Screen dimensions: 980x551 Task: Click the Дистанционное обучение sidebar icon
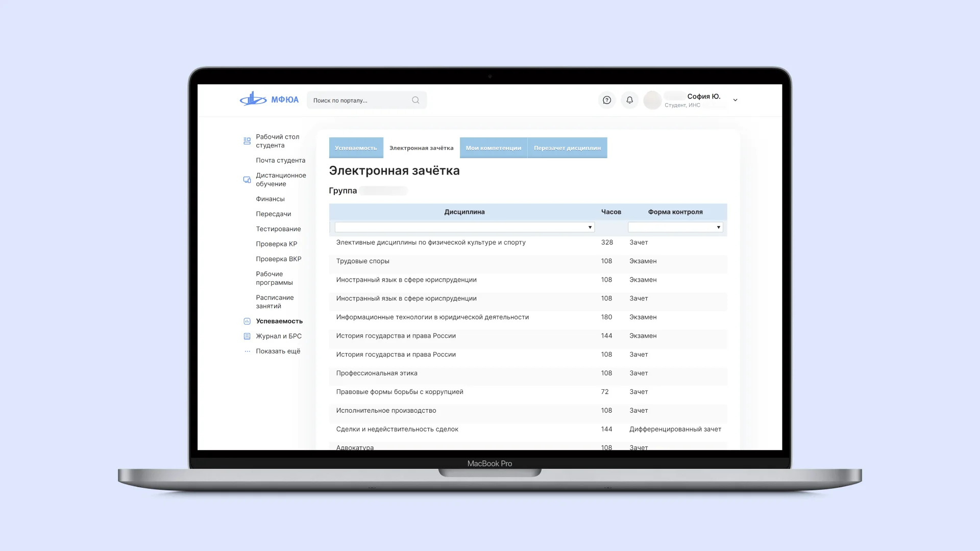tap(247, 180)
